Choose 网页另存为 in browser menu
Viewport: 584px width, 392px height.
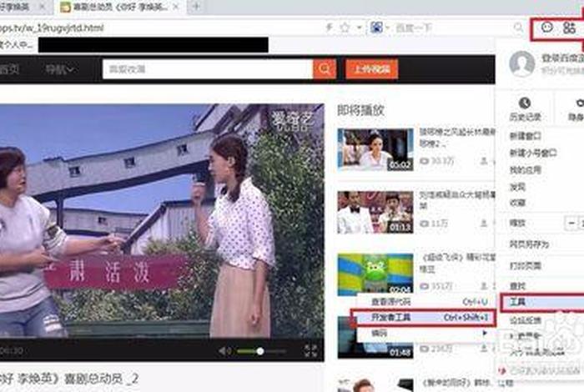click(x=529, y=244)
